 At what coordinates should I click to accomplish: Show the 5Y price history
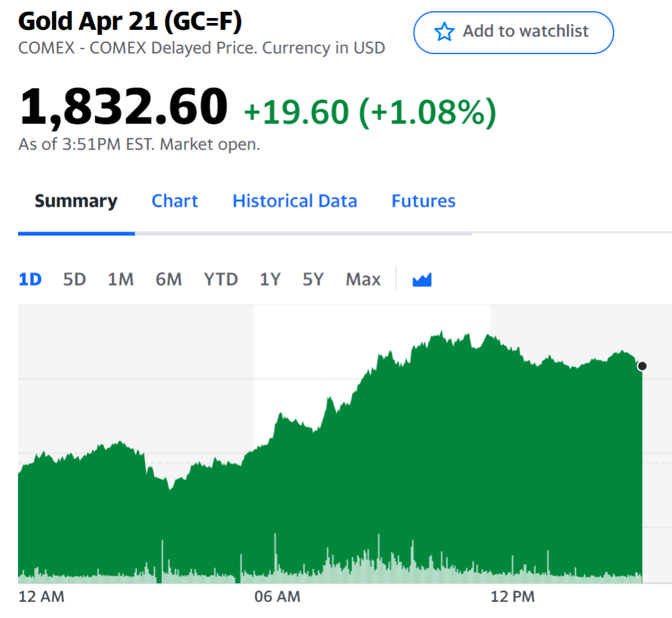pyautogui.click(x=314, y=279)
